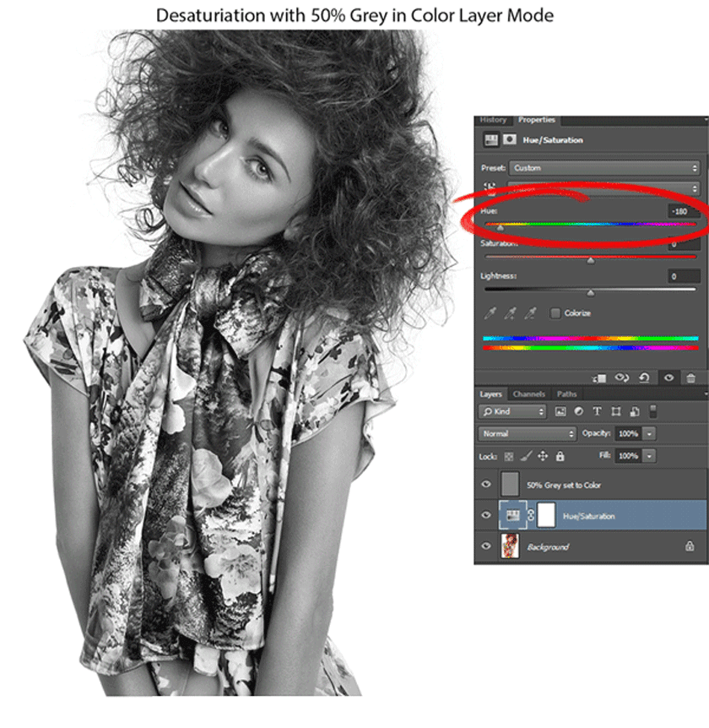The image size is (709, 728).
Task: Click the Fill 100% field
Action: tap(628, 456)
